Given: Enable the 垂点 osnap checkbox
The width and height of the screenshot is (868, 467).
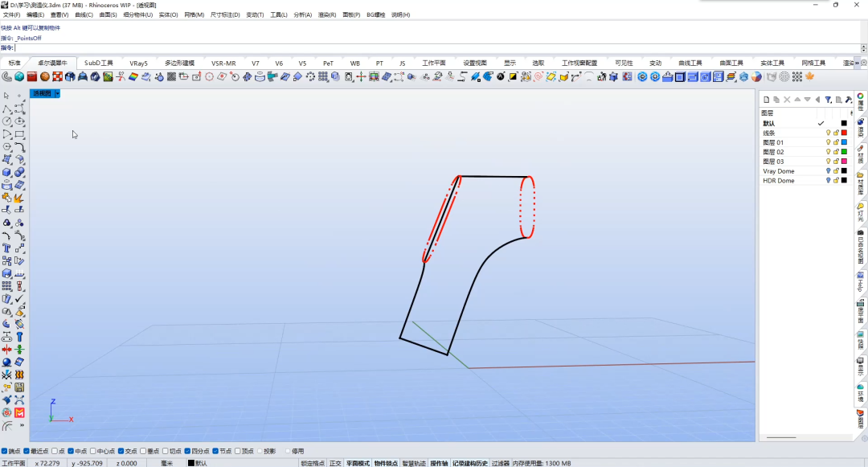Looking at the screenshot, I should (x=143, y=451).
